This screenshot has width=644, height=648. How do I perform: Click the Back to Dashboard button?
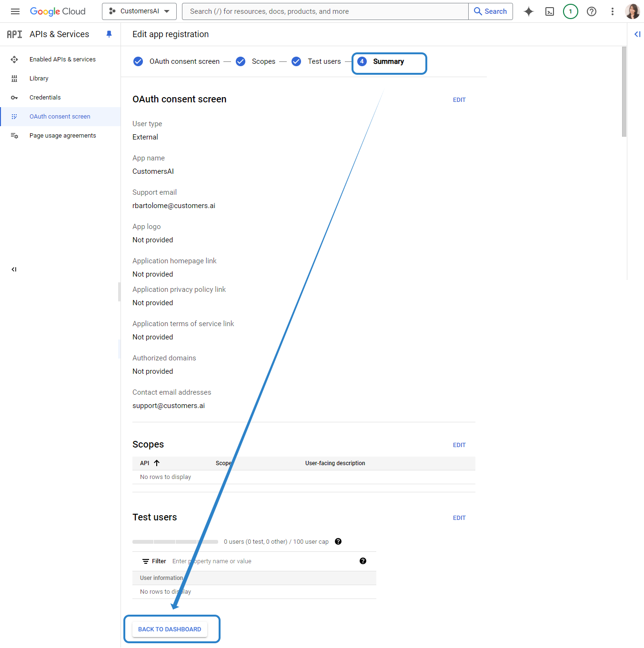(170, 629)
